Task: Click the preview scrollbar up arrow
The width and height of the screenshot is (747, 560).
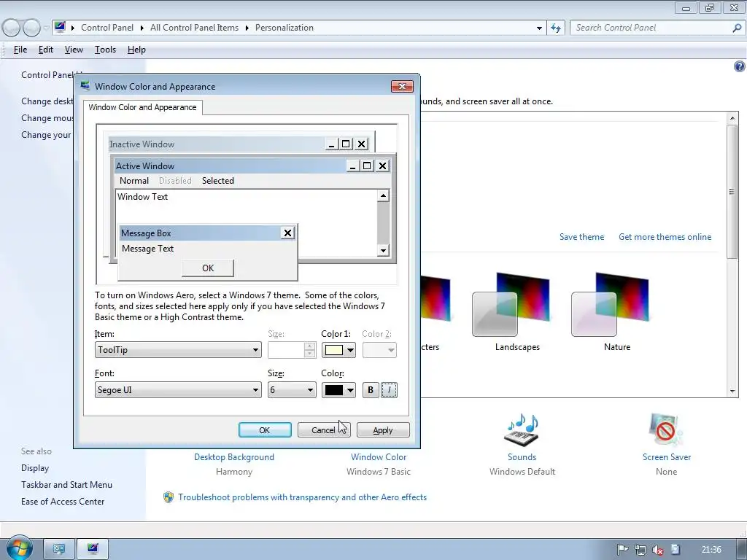Action: [x=383, y=195]
